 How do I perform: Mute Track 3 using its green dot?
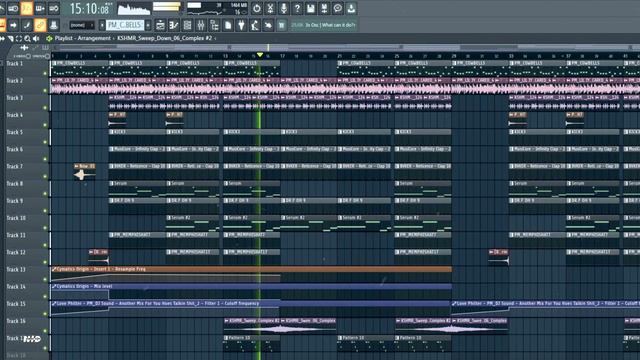tap(45, 107)
